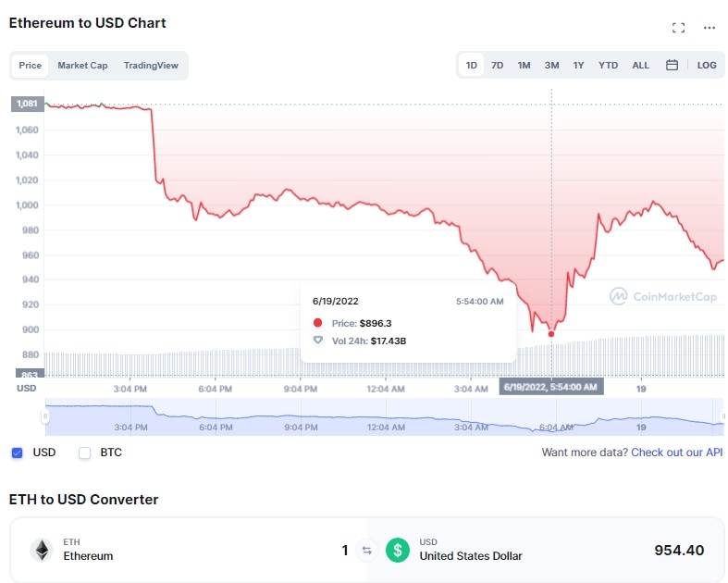
Task: Uncheck the USD checkbox
Action: [18, 453]
